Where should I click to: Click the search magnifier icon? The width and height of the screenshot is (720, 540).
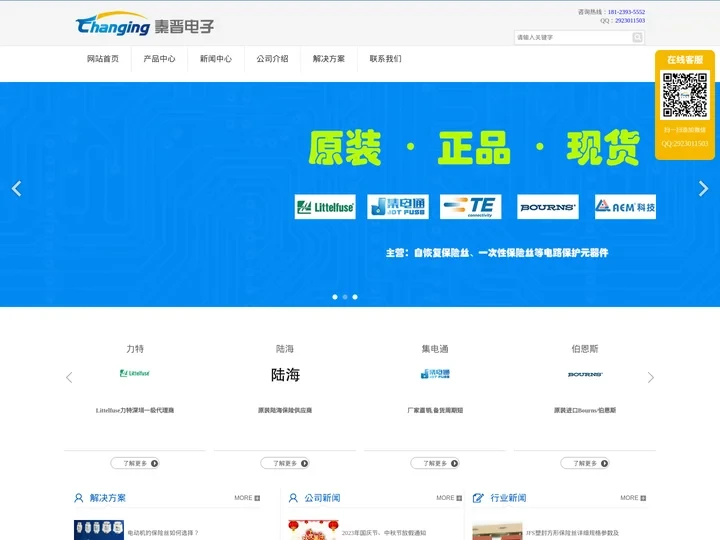tap(637, 37)
